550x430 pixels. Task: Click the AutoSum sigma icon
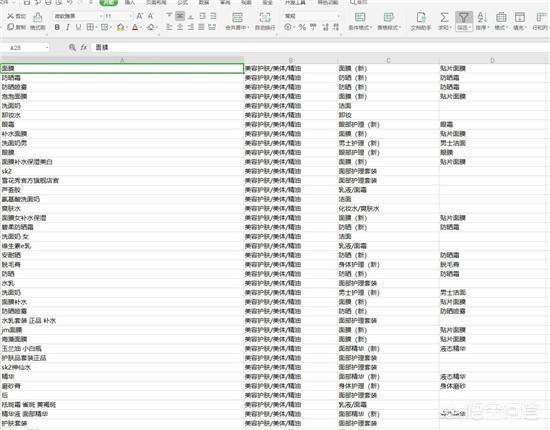444,17
